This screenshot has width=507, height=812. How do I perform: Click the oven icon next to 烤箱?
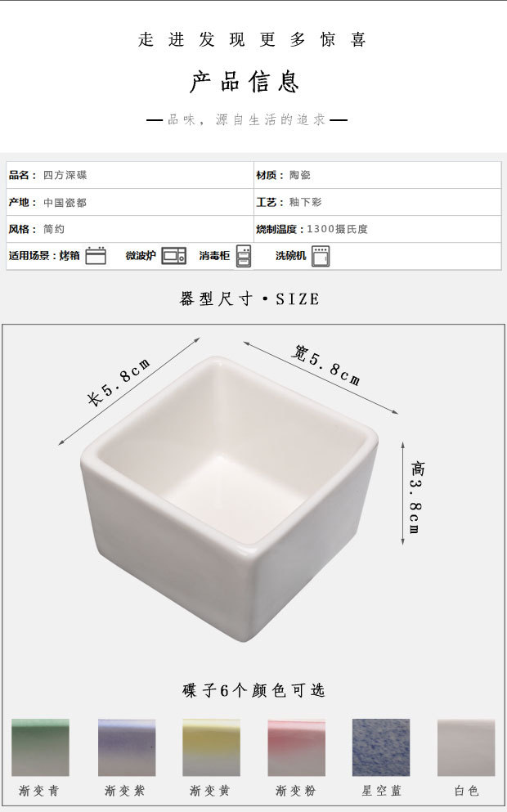point(96,256)
